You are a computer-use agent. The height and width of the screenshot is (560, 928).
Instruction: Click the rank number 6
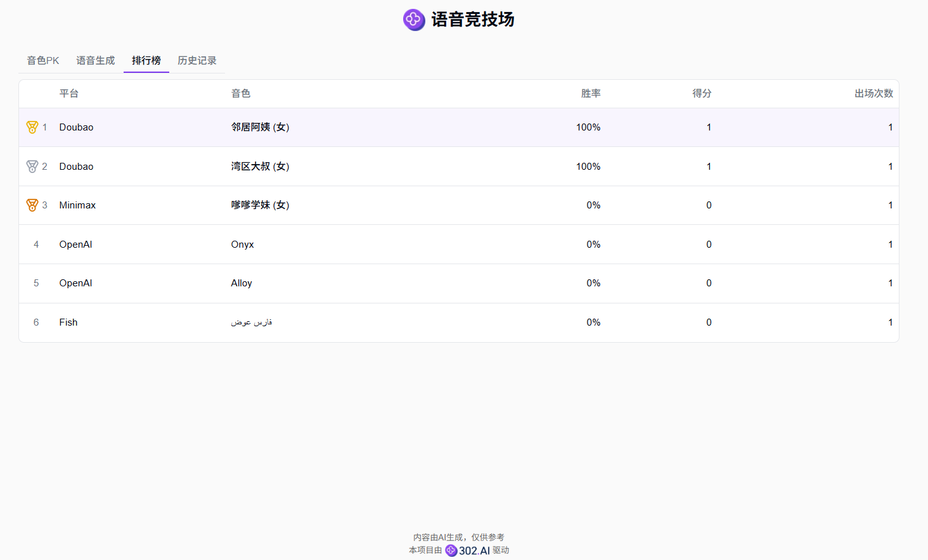coord(36,322)
